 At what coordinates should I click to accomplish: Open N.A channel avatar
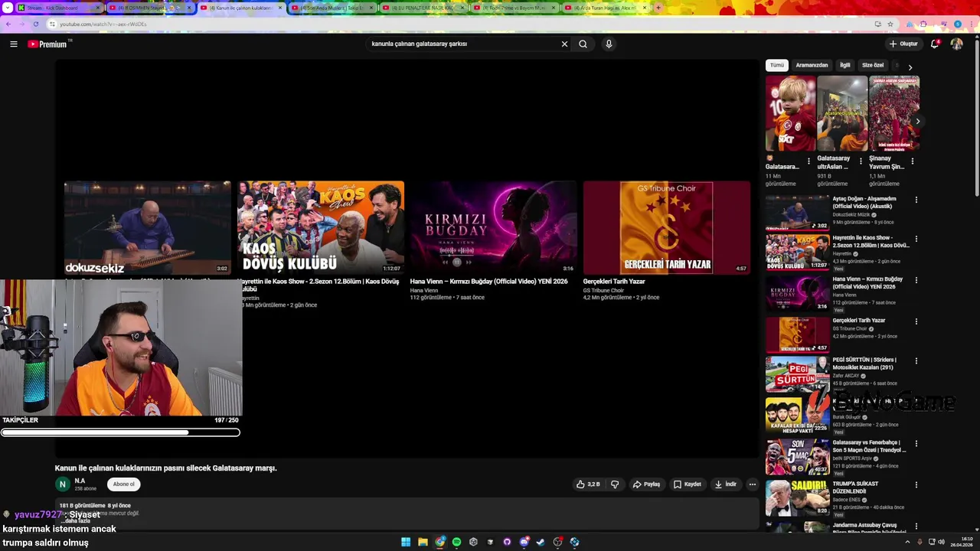(x=63, y=484)
